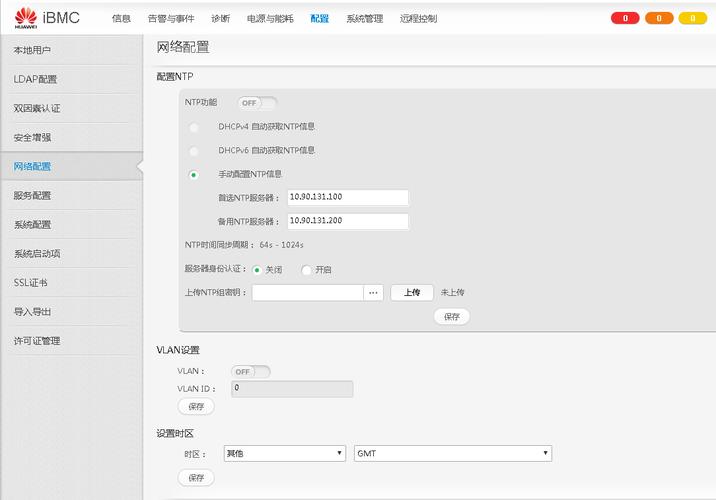716x500 pixels.
Task: Open the 配置 top menu
Action: [x=320, y=18]
